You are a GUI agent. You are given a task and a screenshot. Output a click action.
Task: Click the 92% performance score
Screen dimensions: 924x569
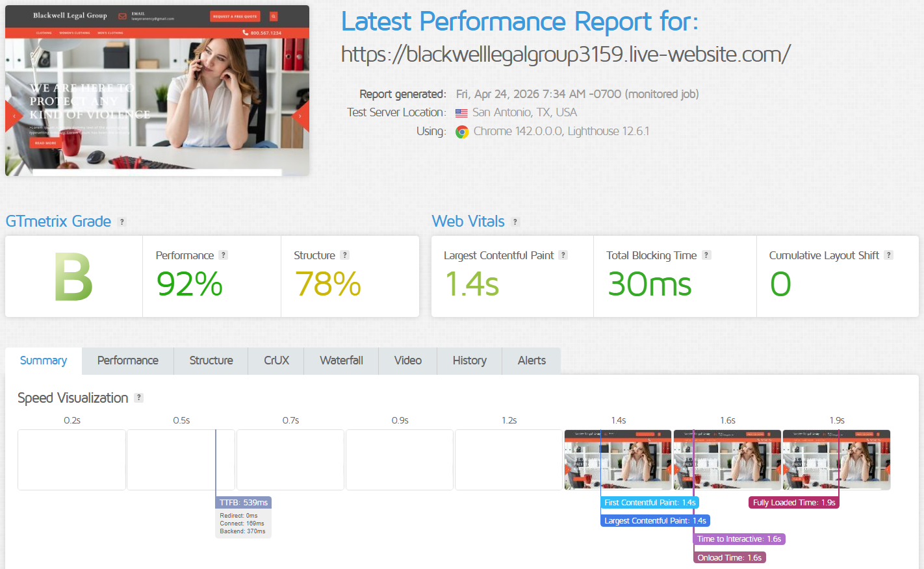click(190, 284)
